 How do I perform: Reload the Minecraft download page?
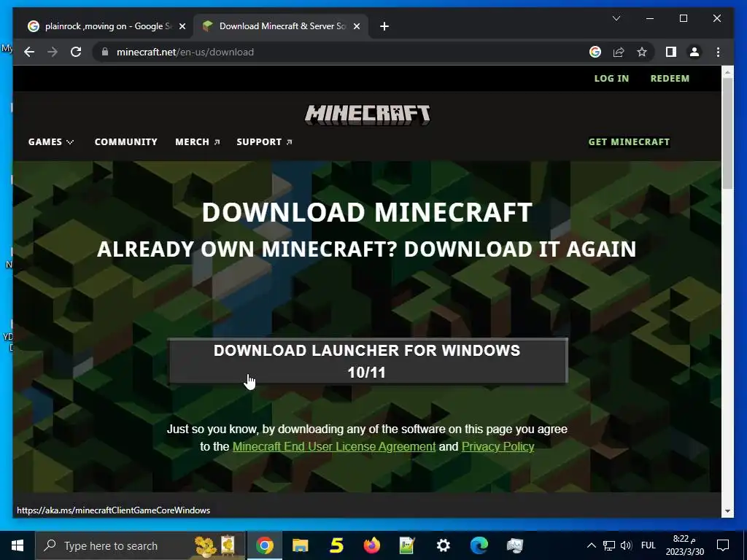click(x=76, y=52)
